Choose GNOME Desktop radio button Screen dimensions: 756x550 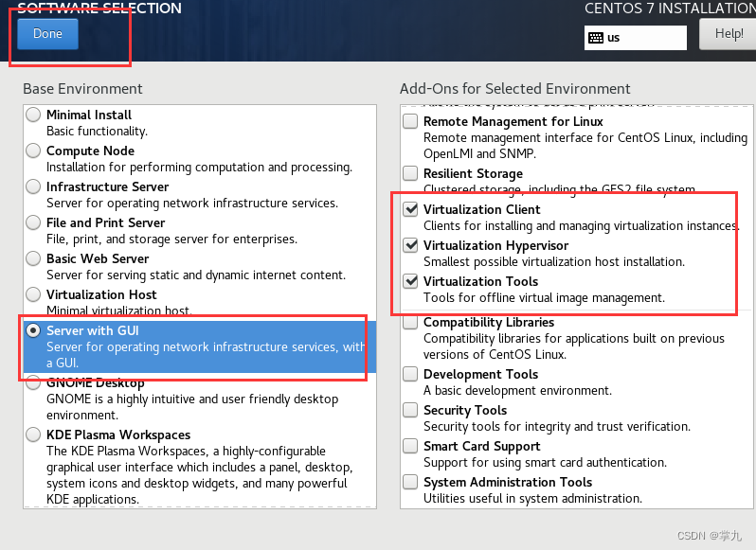pyautogui.click(x=33, y=382)
